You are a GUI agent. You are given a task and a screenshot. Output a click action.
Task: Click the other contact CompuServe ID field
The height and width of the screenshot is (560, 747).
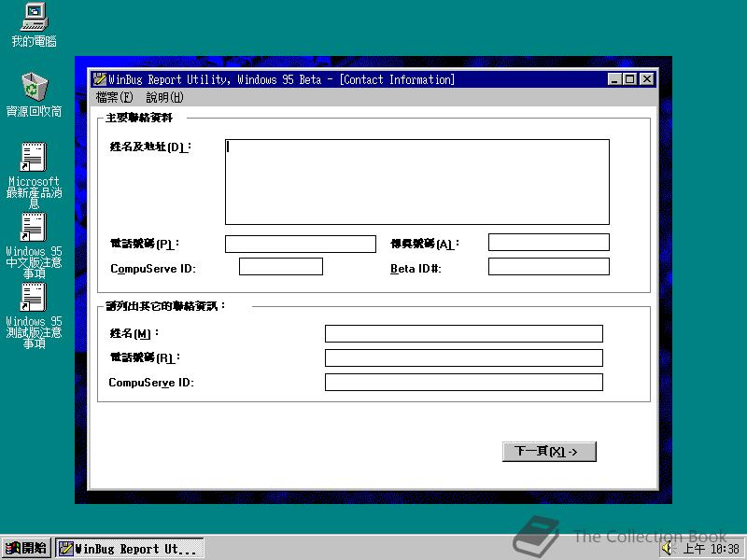[463, 383]
